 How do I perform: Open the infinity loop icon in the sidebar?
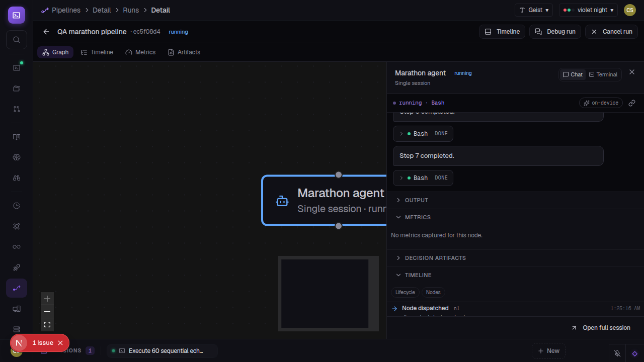(x=17, y=247)
